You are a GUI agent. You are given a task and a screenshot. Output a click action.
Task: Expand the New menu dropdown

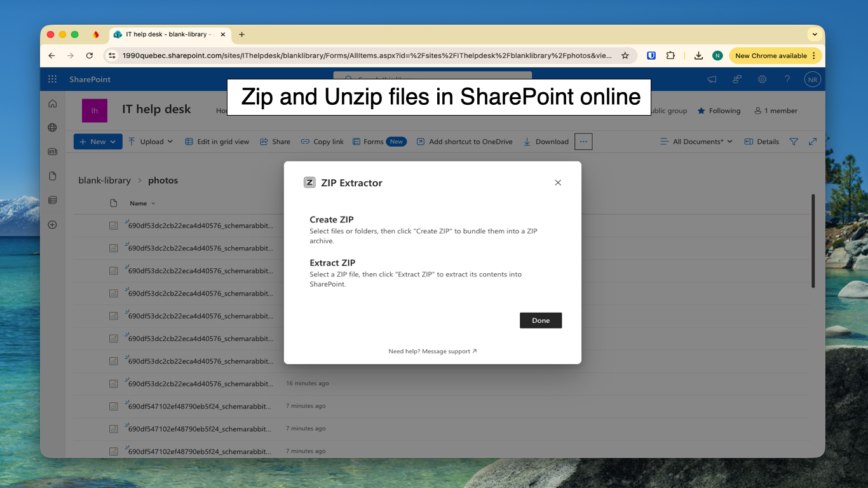click(97, 141)
